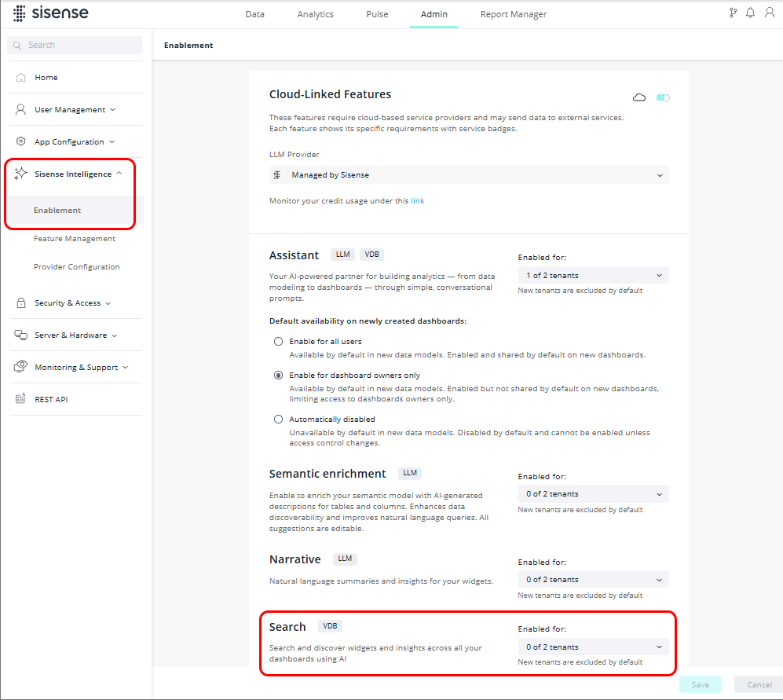Go to Home in the sidebar
Viewport: 783px width, 700px height.
click(x=46, y=78)
